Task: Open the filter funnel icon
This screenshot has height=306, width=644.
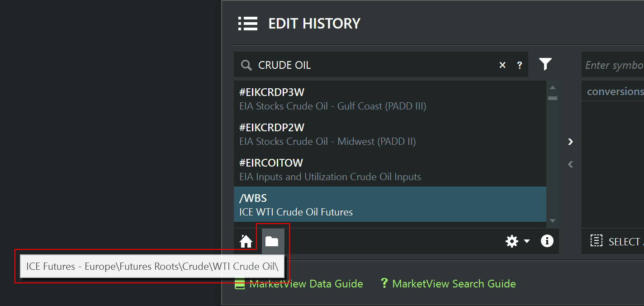Action: 545,64
